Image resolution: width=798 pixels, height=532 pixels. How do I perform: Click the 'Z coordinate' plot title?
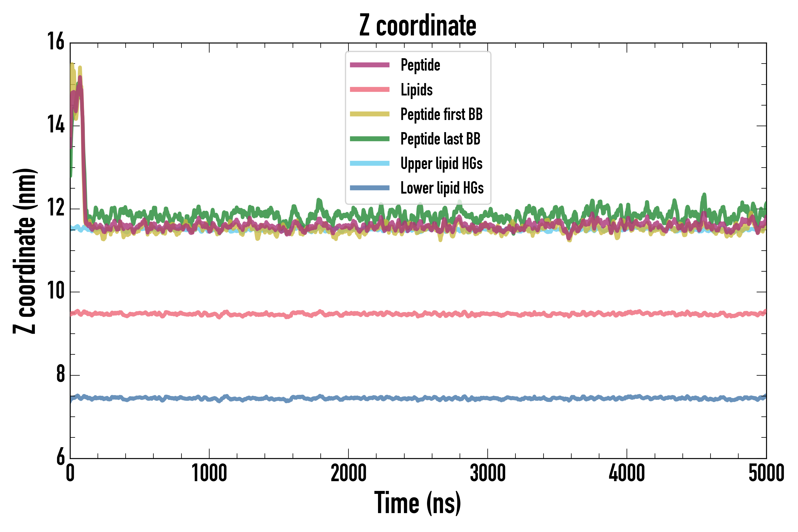click(x=418, y=25)
